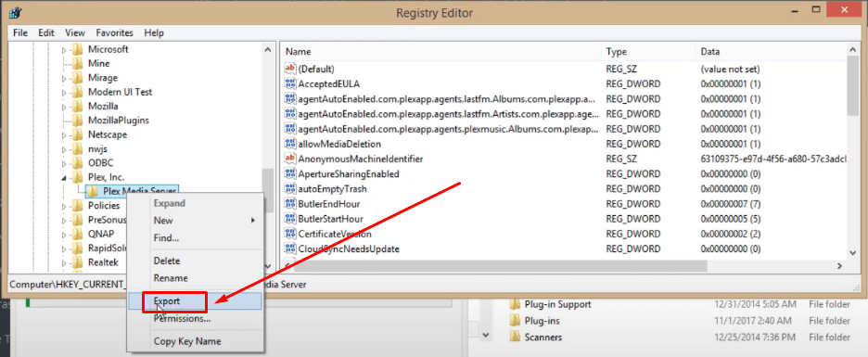Click the Realtek key folder icon
The image size is (868, 357).
coord(78,262)
